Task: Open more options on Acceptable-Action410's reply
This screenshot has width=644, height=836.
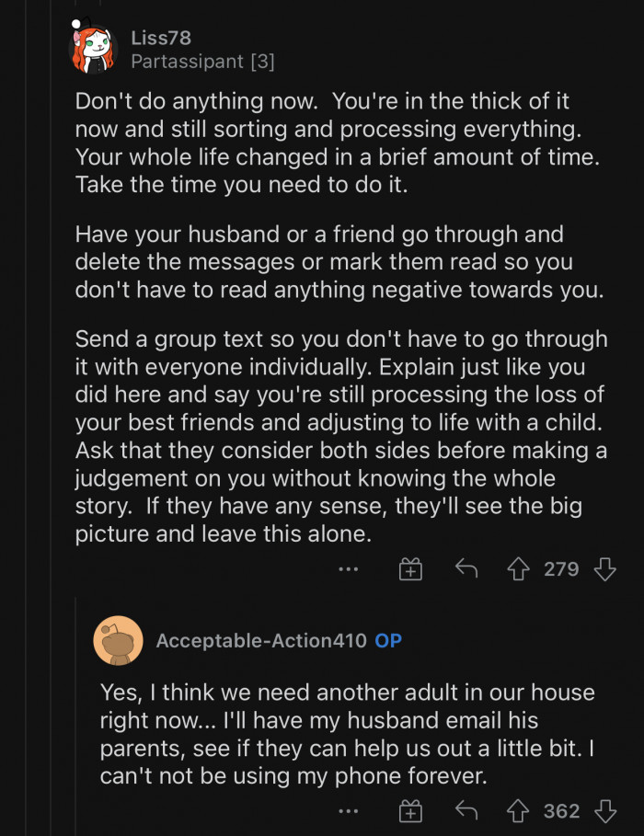Action: [348, 810]
